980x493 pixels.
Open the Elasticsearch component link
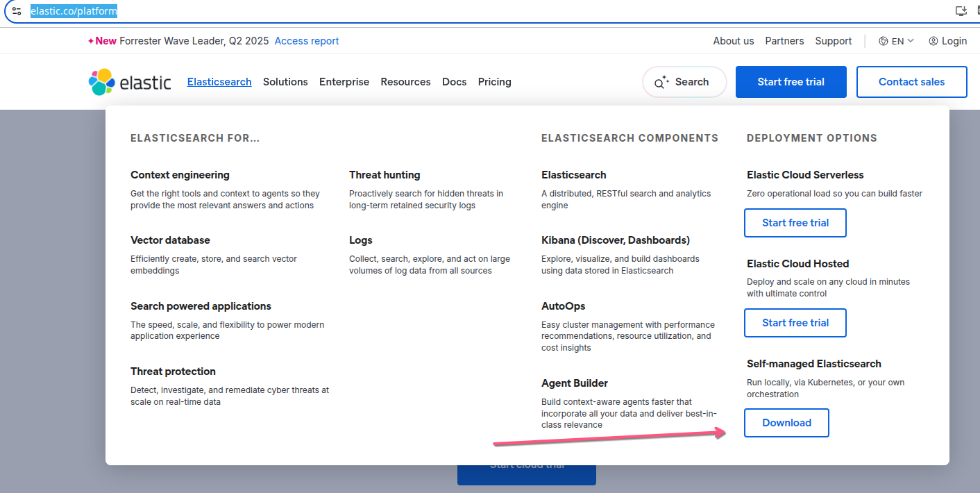[x=574, y=175]
